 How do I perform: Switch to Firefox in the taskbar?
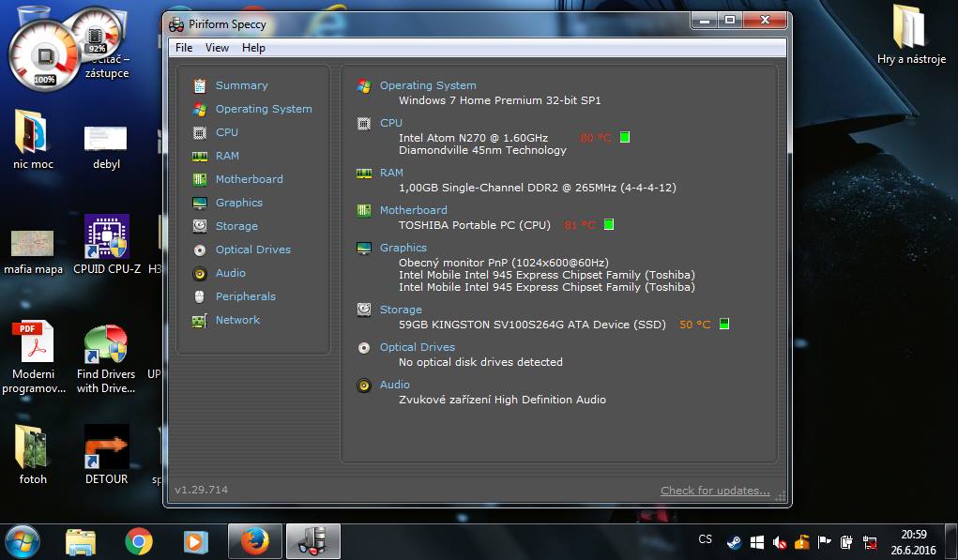(255, 541)
